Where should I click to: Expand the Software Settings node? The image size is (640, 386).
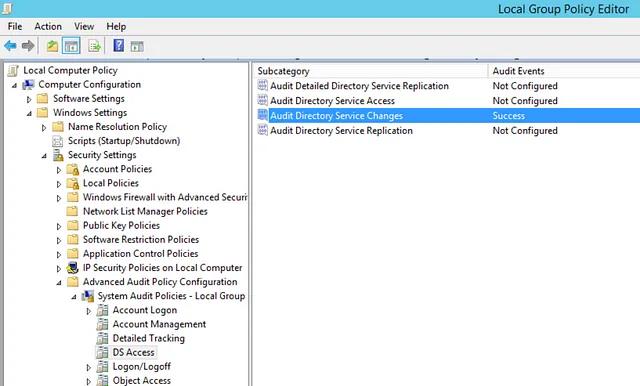point(29,99)
